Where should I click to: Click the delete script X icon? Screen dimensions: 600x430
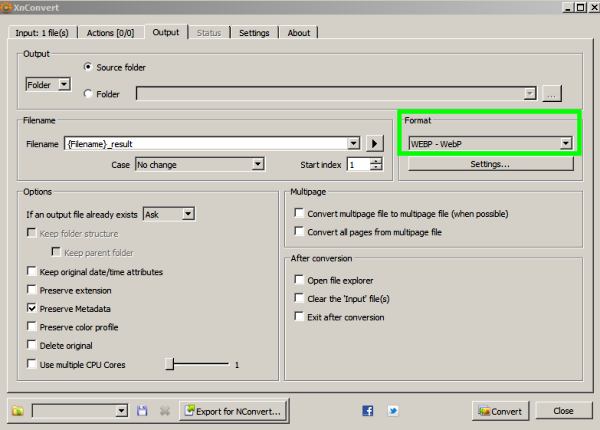(x=165, y=411)
